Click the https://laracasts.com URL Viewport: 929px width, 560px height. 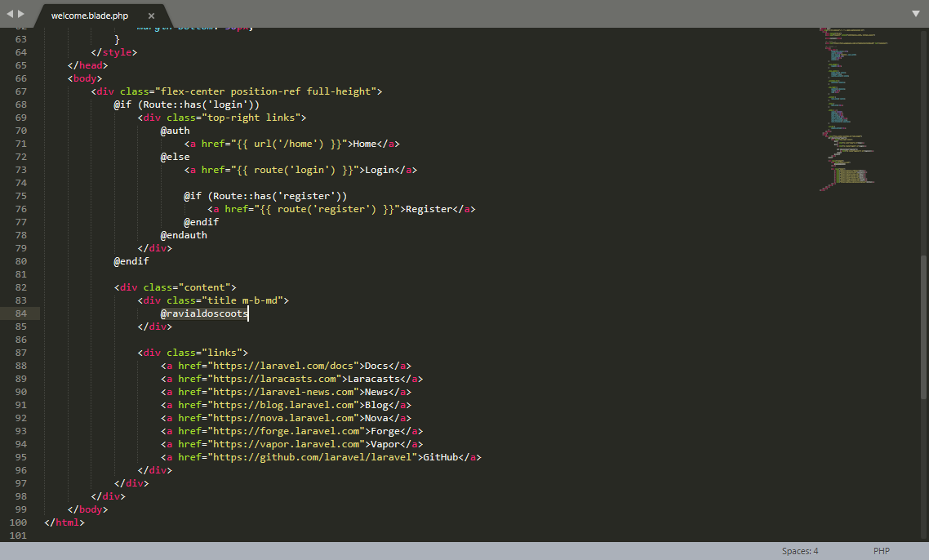tap(274, 379)
